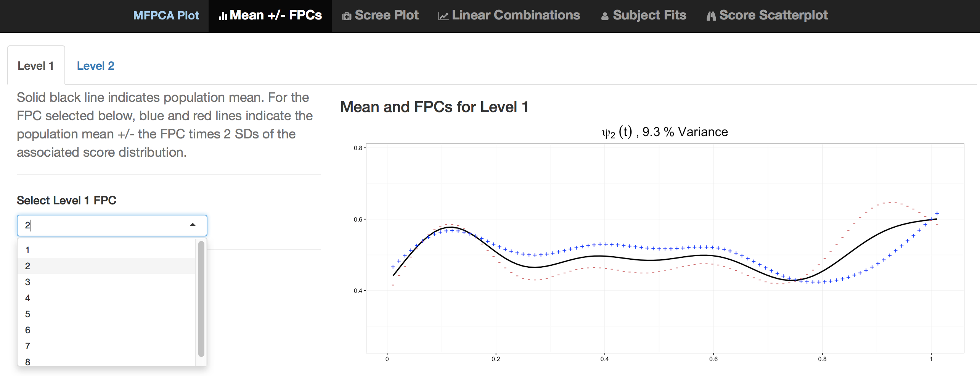This screenshot has width=980, height=376.
Task: Click the line chart icon for Linear Combinations
Action: 443,16
